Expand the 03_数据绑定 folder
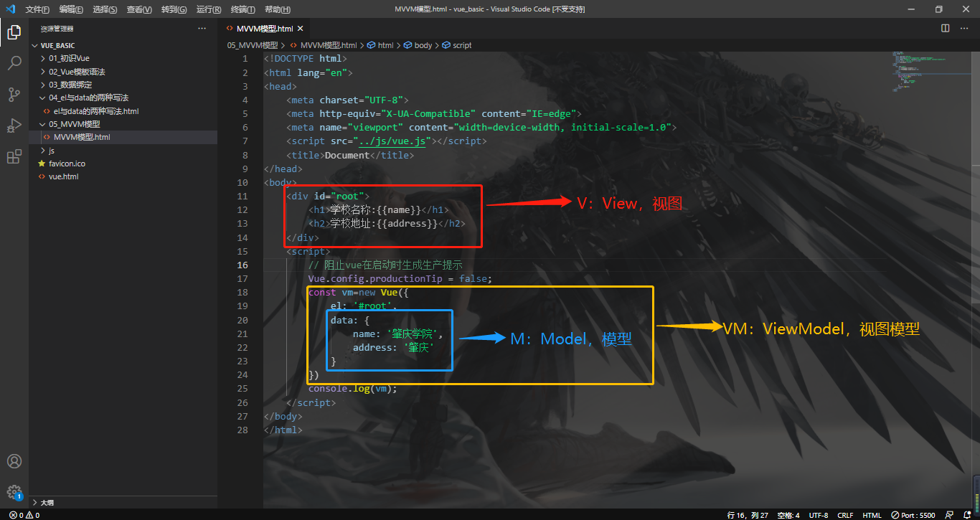Image resolution: width=980 pixels, height=520 pixels. (42, 85)
